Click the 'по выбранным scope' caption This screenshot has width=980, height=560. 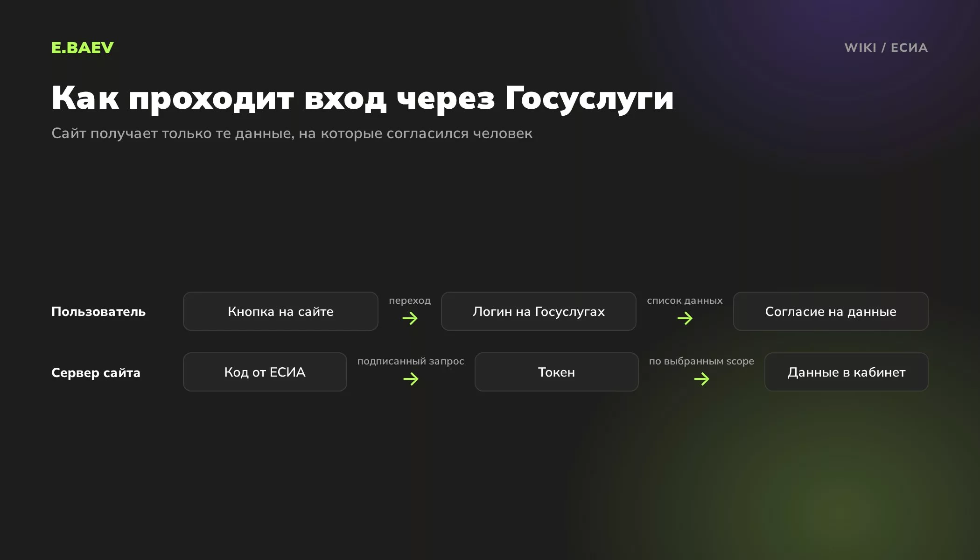coord(701,361)
